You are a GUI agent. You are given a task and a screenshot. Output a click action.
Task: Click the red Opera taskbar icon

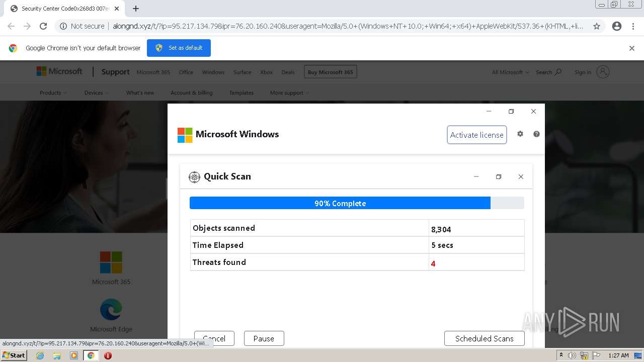[x=108, y=355]
